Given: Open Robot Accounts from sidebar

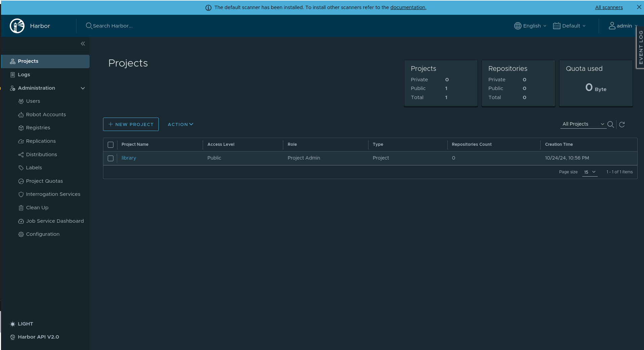Looking at the screenshot, I should tap(46, 115).
